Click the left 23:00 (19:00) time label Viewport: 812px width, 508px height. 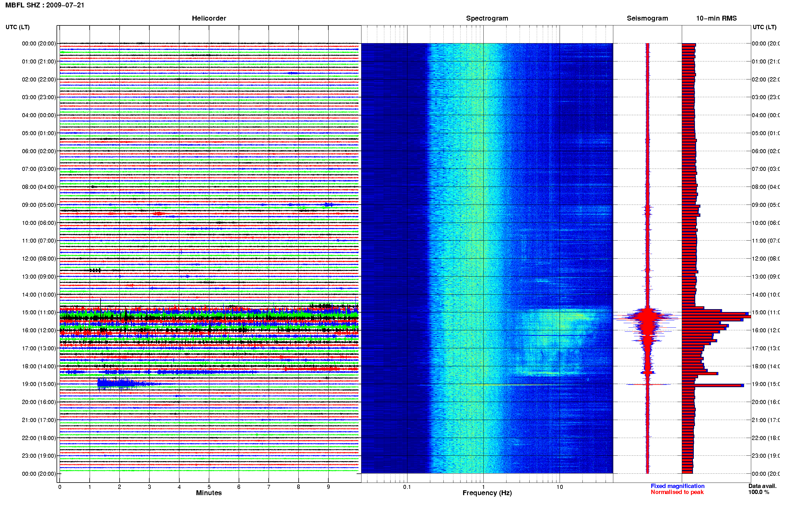[39, 456]
